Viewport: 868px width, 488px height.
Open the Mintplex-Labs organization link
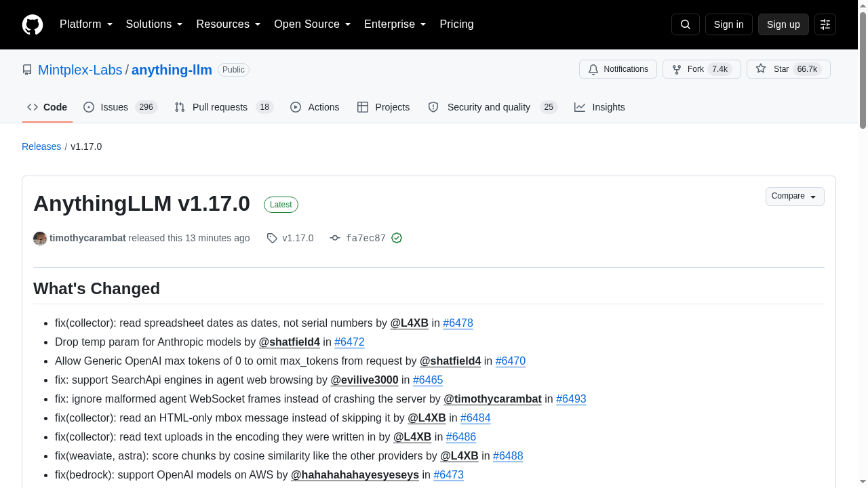[80, 70]
